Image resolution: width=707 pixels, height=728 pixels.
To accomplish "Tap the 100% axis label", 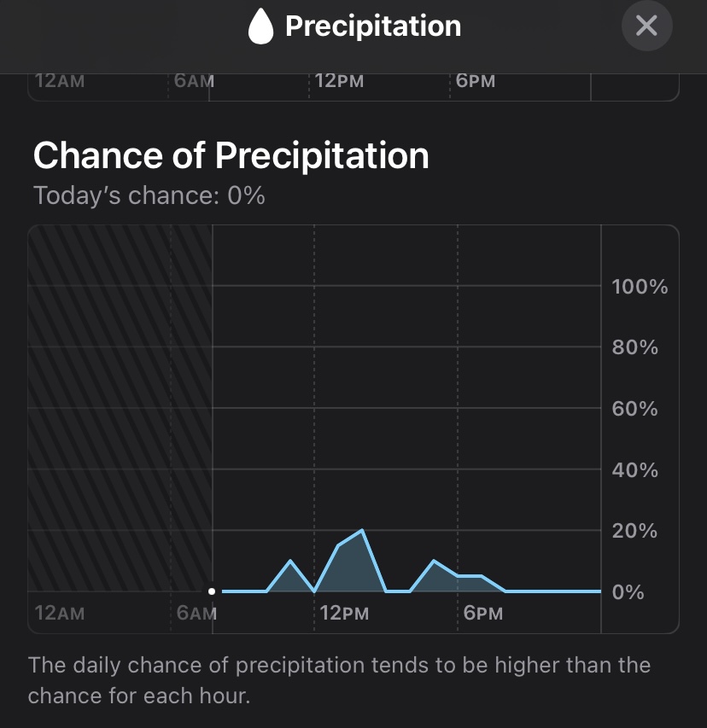I will 640,287.
